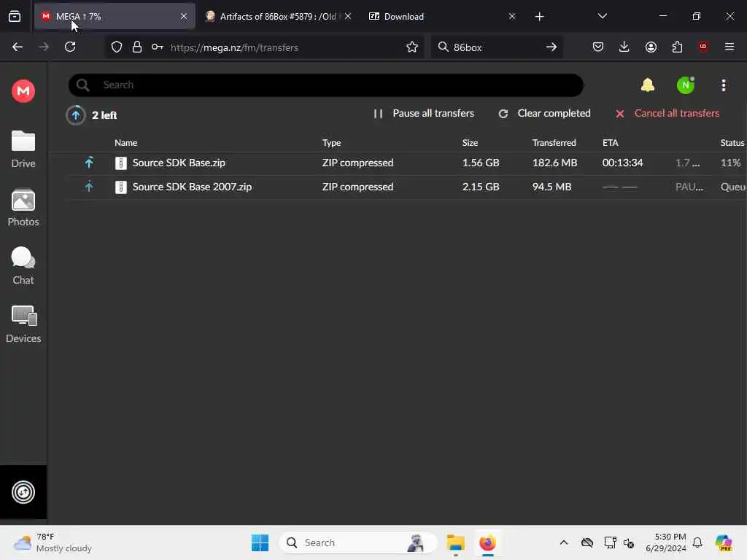Show hidden system tray icons
Viewport: 747px width, 560px height.
564,542
